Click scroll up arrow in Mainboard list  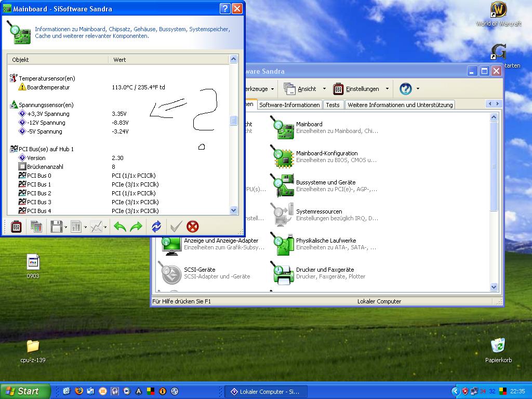pyautogui.click(x=233, y=59)
